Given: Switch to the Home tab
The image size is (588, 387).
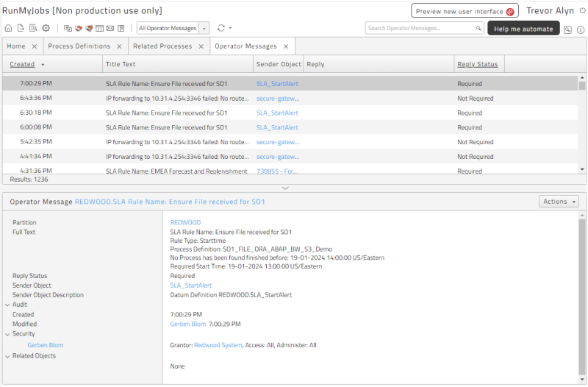Looking at the screenshot, I should [x=16, y=46].
